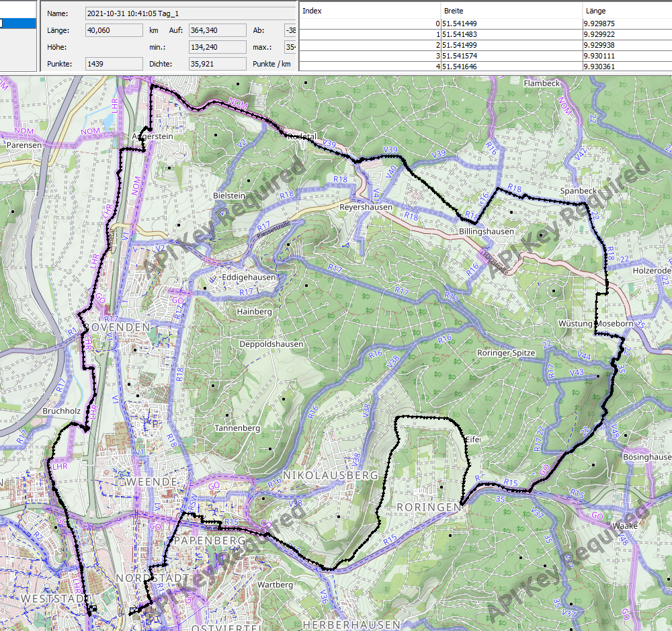
Task: Click the Breite column header
Action: pos(511,11)
